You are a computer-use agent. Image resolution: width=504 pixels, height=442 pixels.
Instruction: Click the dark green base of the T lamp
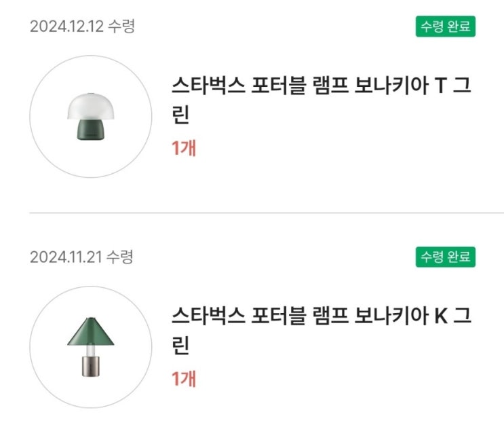[x=91, y=130]
